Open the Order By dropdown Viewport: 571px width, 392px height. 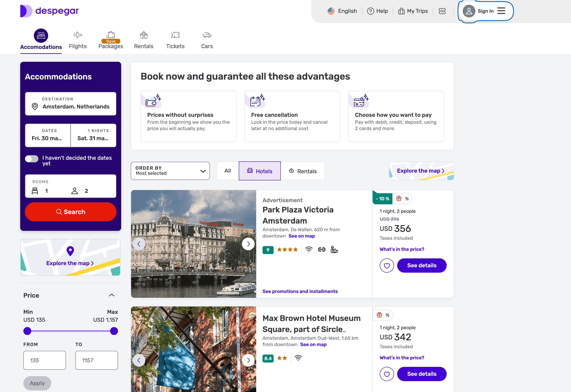pyautogui.click(x=170, y=171)
